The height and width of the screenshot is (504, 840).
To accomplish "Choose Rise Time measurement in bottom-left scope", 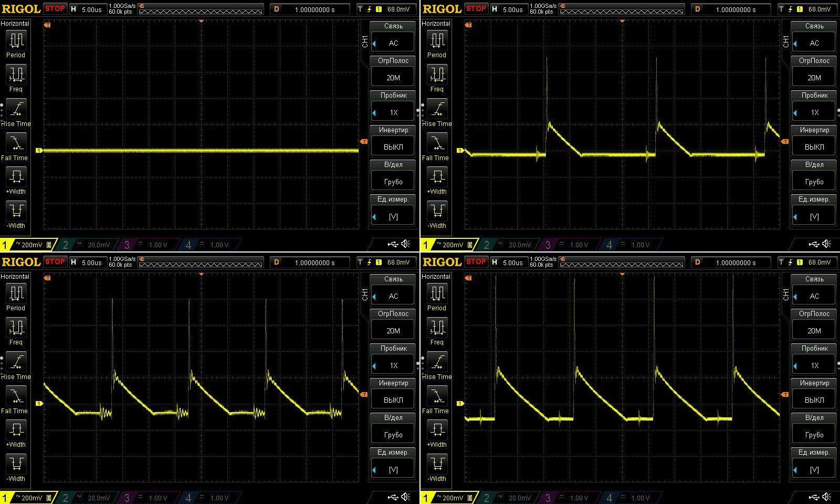I will [x=16, y=362].
